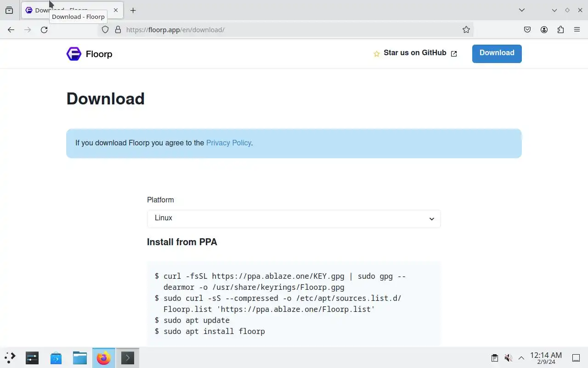Open the tracking protection shield icon
Image resolution: width=588 pixels, height=368 pixels.
tap(105, 30)
